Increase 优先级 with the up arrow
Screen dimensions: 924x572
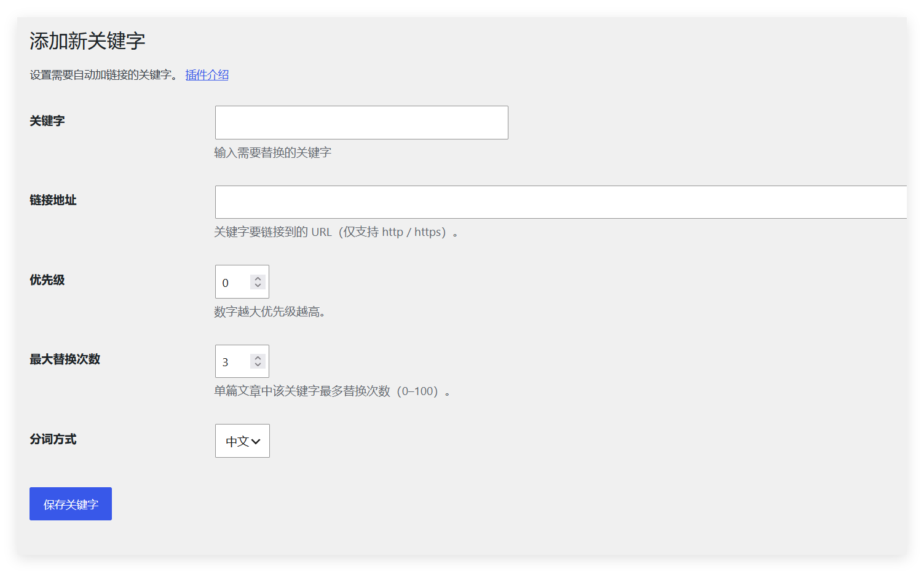[258, 278]
